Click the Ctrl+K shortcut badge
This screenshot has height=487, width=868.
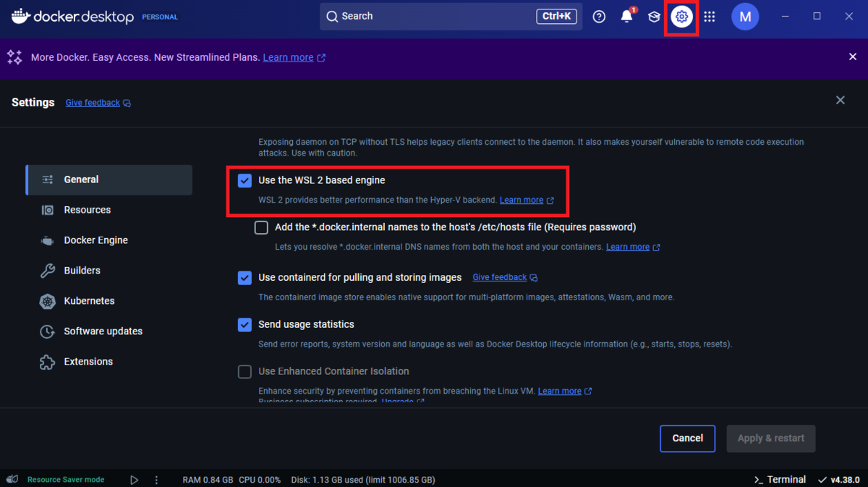coord(556,16)
